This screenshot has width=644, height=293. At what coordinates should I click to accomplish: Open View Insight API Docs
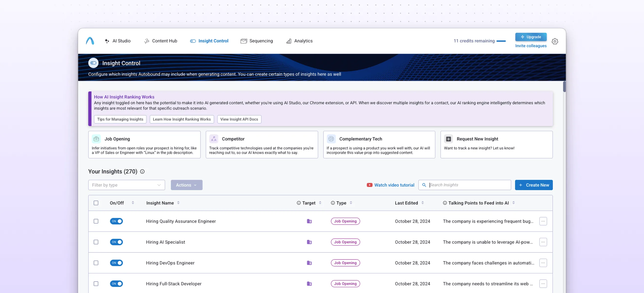coord(239,119)
